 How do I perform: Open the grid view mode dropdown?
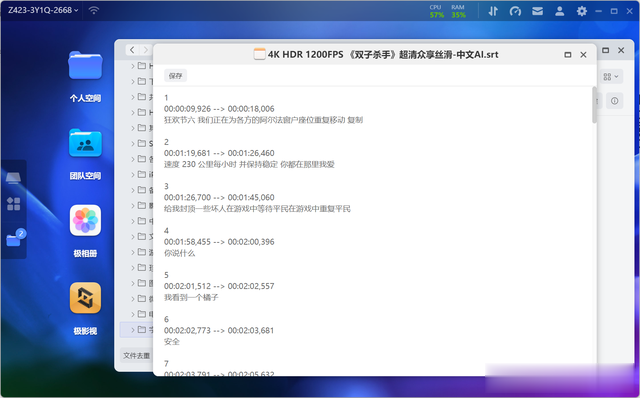[611, 77]
